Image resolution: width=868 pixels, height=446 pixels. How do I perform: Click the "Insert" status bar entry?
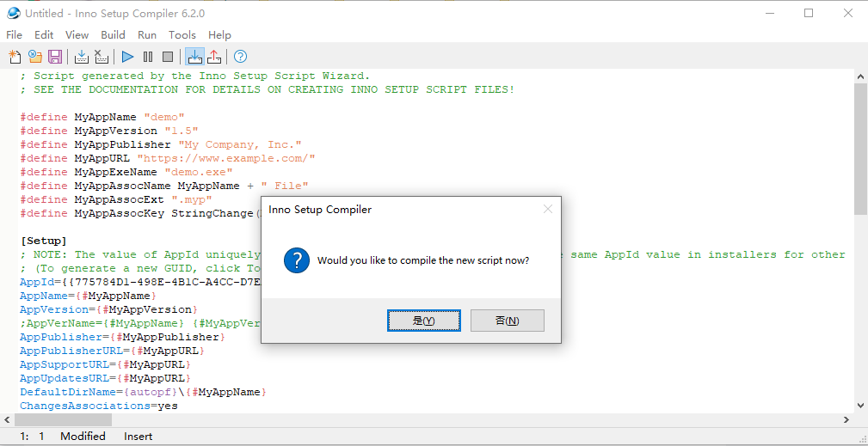[139, 436]
